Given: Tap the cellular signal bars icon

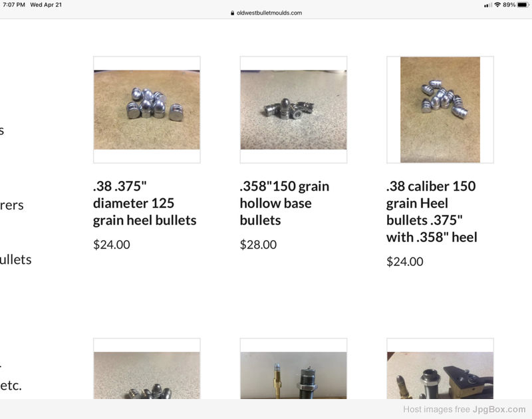Looking at the screenshot, I should (488, 5).
